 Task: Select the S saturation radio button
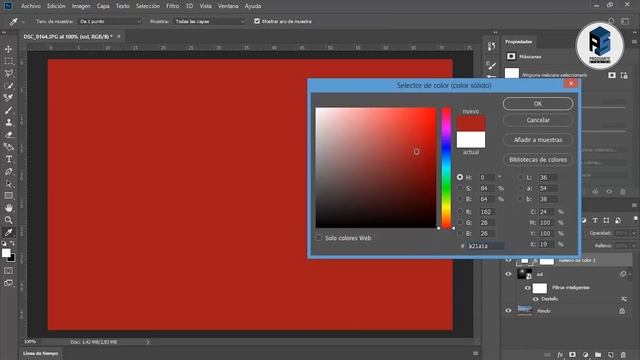point(460,188)
